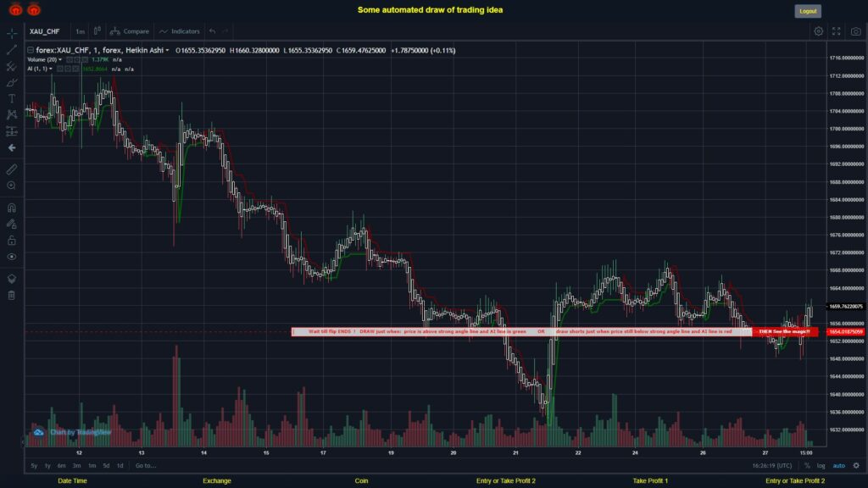
Task: Open the candle chart style selector
Action: (x=97, y=31)
